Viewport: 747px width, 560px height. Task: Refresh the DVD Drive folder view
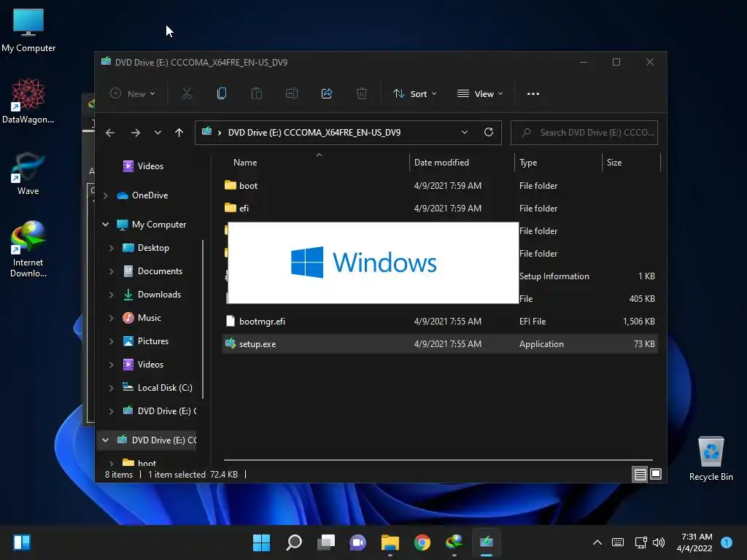[489, 133]
